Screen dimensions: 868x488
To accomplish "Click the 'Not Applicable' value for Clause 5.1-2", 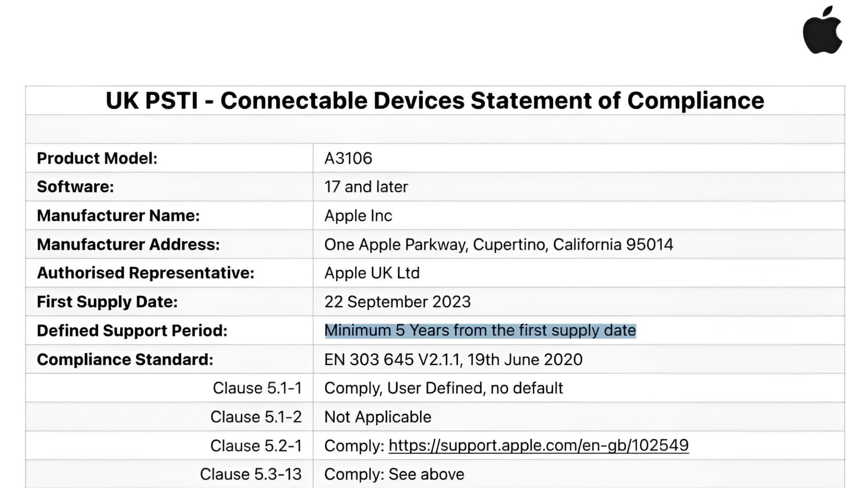I will coord(377,417).
